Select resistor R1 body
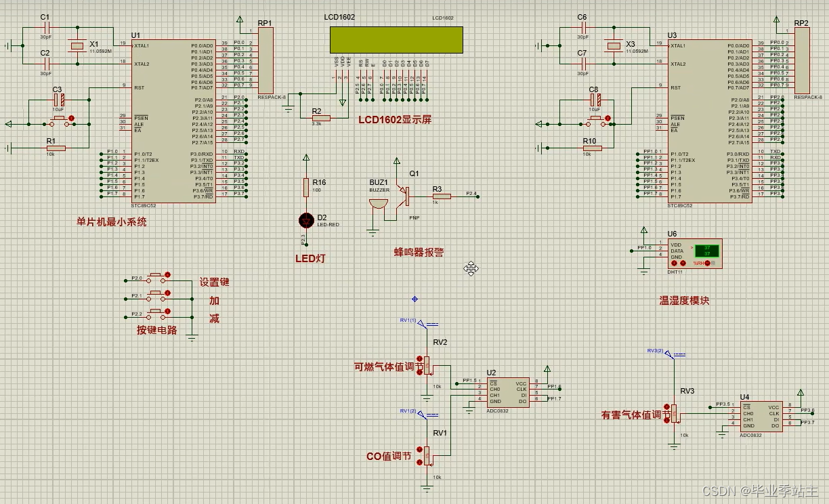 tap(56, 148)
